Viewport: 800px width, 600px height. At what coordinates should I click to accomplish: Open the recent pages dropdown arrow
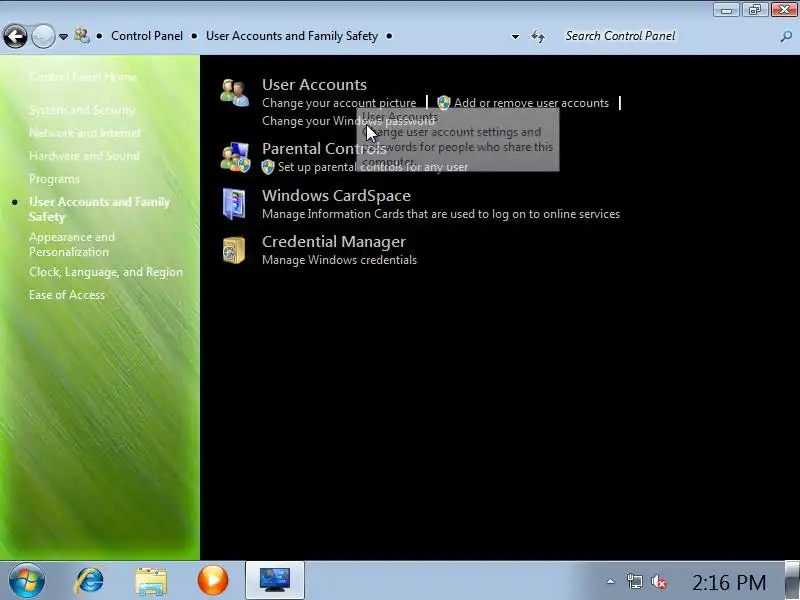(63, 37)
